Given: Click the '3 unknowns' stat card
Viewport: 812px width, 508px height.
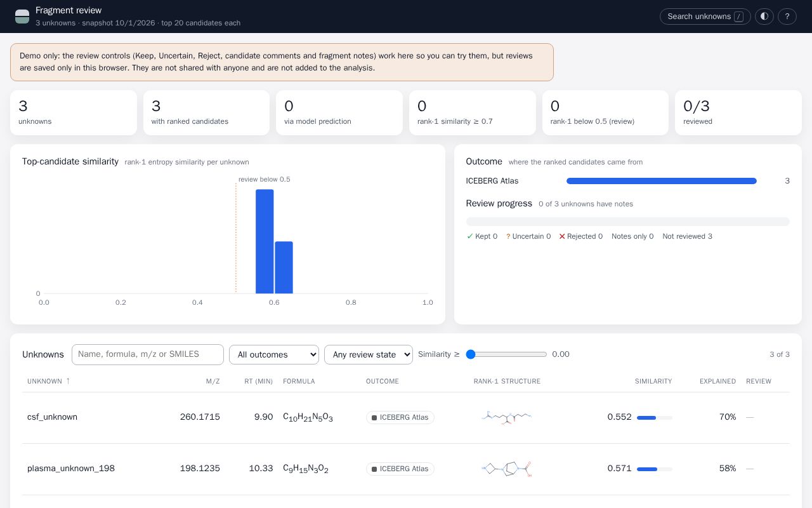Looking at the screenshot, I should 74,112.
